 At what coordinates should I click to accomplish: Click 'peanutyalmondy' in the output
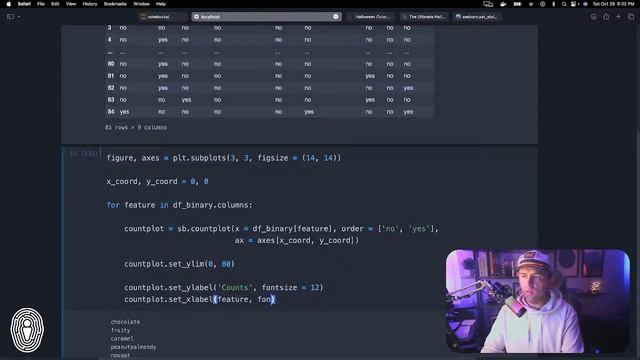coord(133,347)
